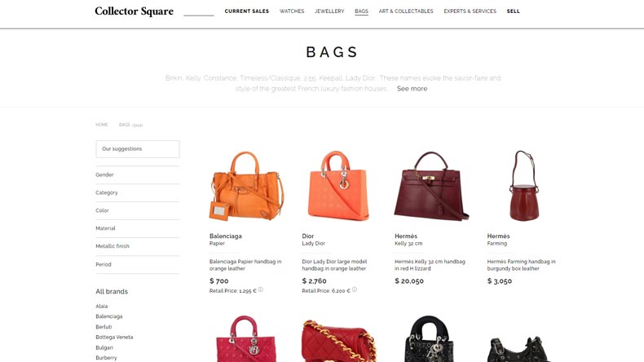644x362 pixels.
Task: Expand the Metallic finish filter
Action: 138,246
